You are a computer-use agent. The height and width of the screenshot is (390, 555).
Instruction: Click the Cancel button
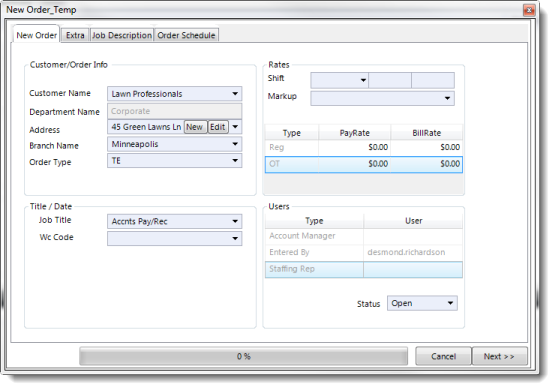pyautogui.click(x=443, y=356)
